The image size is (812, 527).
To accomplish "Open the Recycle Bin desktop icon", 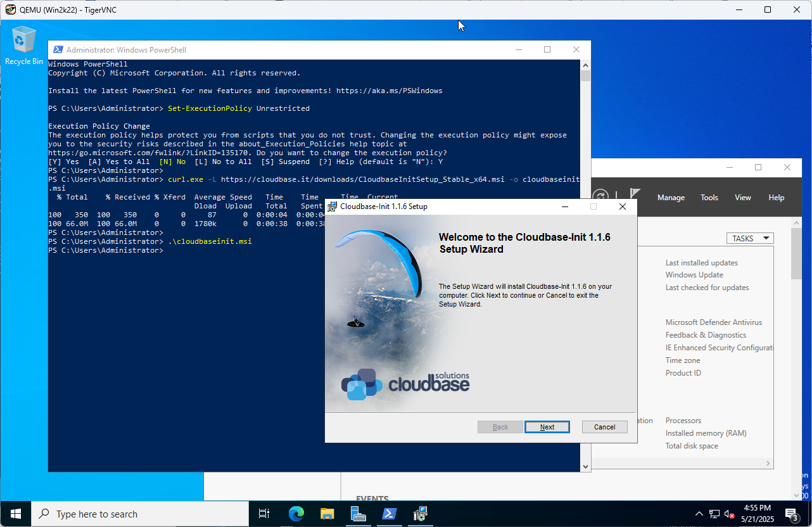I will tap(23, 46).
